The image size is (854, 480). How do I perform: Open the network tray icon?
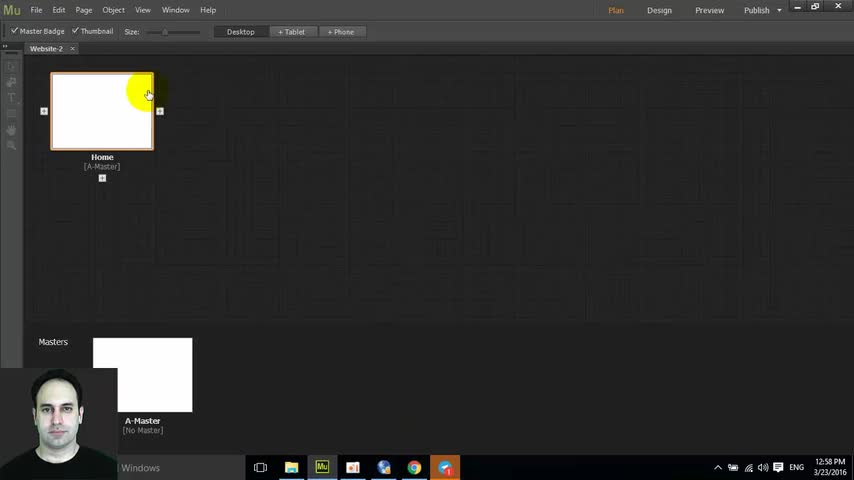click(749, 467)
